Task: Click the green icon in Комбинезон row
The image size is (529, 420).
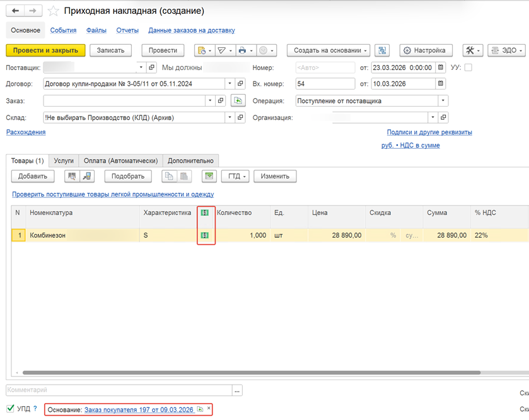Action: (x=204, y=235)
